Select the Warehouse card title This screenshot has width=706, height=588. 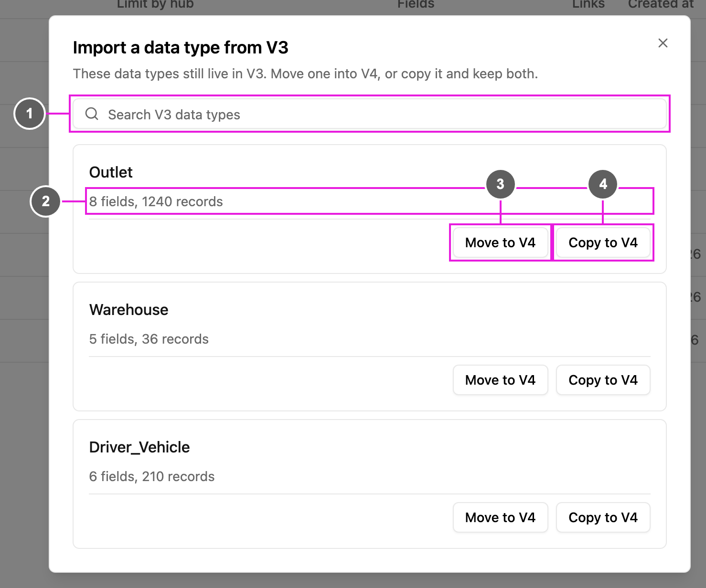click(128, 310)
